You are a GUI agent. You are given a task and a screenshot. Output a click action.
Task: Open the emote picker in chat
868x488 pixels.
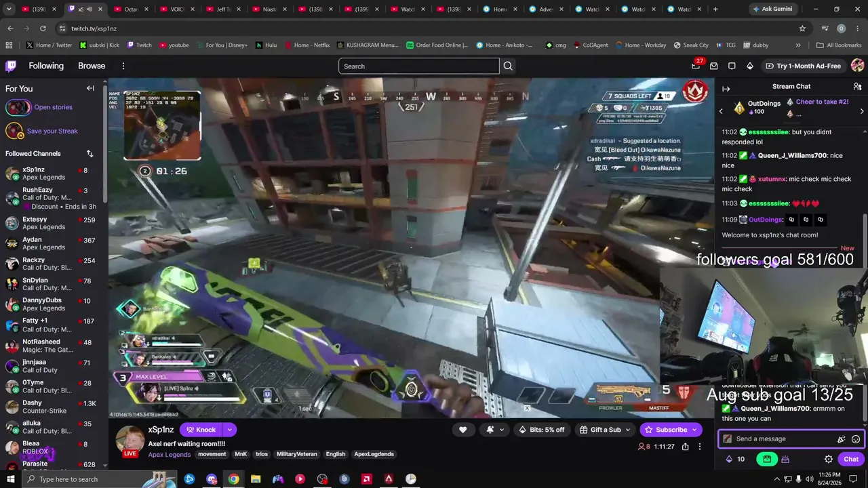pos(856,439)
